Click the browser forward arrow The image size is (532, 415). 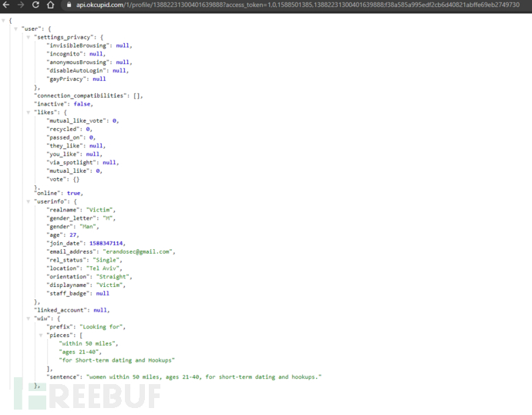coord(20,5)
